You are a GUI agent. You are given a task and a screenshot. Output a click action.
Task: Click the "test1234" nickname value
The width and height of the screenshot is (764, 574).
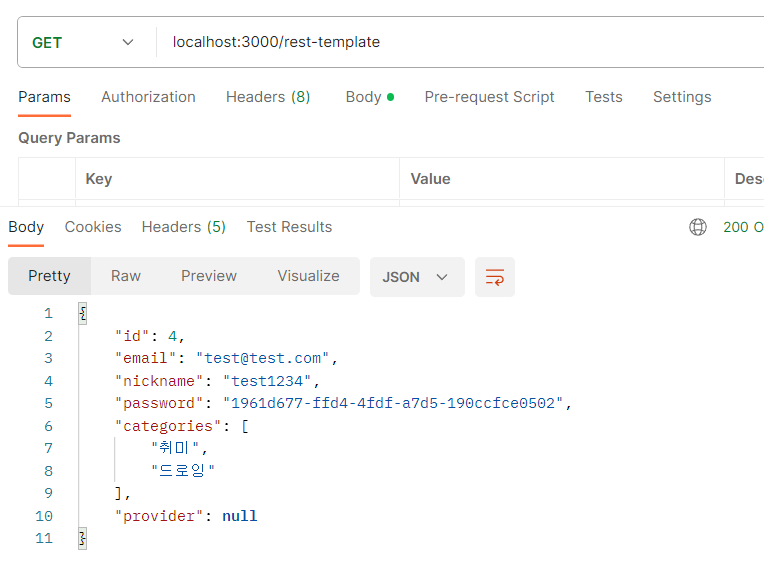click(x=267, y=381)
